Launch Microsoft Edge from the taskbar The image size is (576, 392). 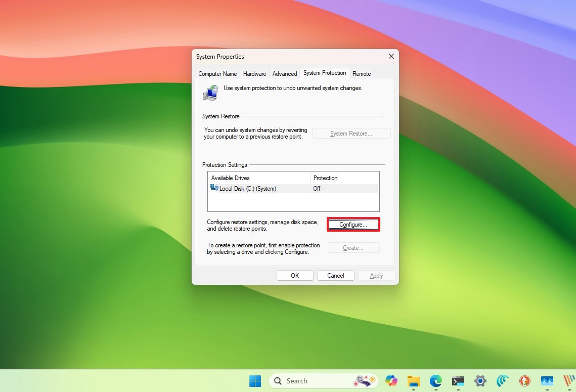[x=435, y=381]
